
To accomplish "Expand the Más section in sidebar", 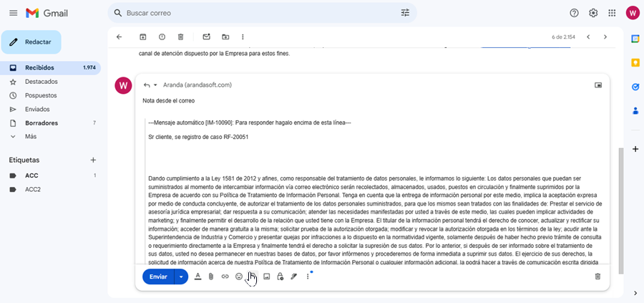I will (31, 136).
